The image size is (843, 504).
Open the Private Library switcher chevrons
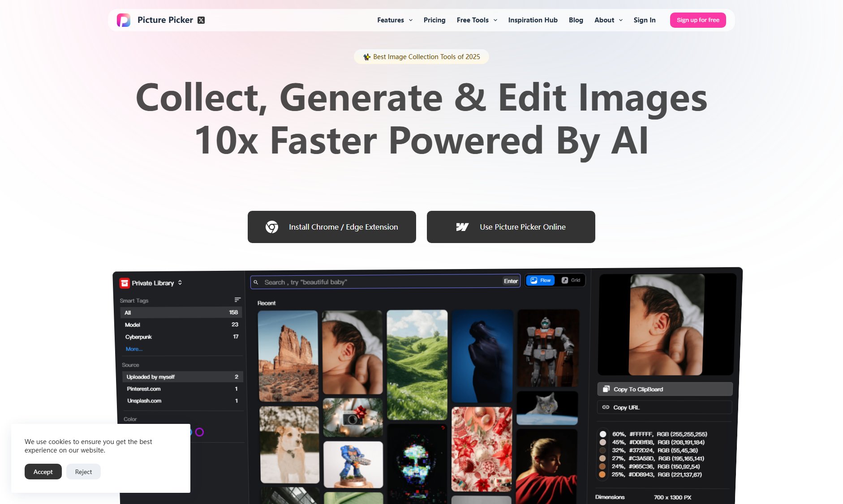coord(180,282)
